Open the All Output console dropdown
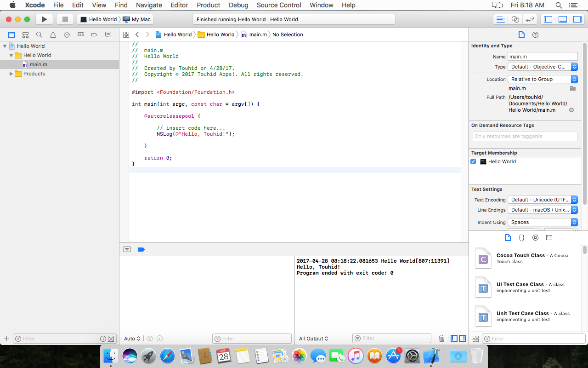This screenshot has height=368, width=588. (314, 339)
